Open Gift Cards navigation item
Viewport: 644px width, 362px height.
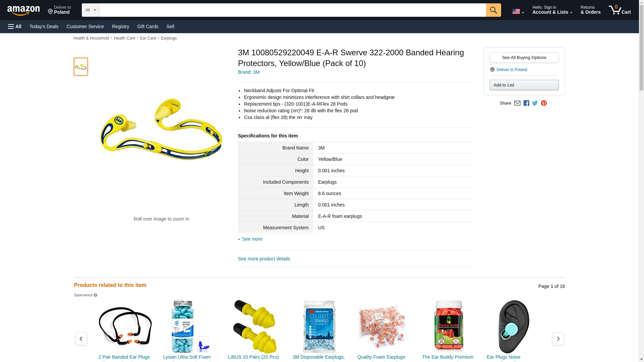[x=148, y=26]
